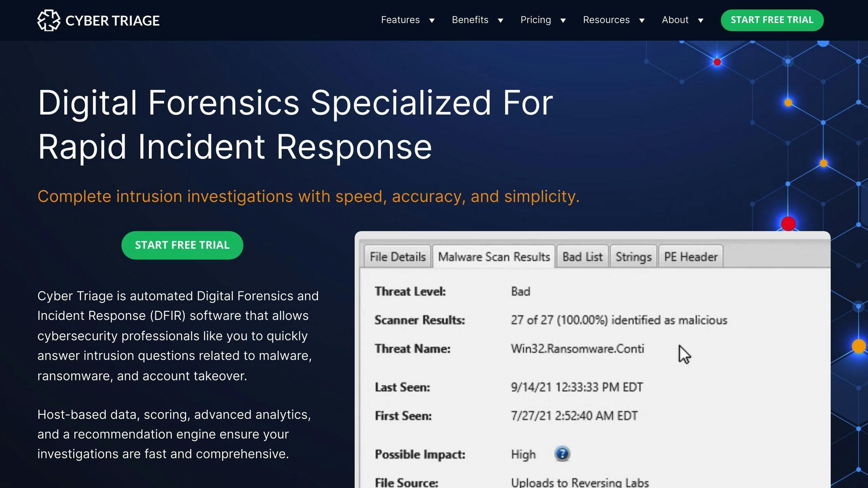The height and width of the screenshot is (488, 868).
Task: Click the Cyber Triage brand name text
Action: (x=112, y=20)
